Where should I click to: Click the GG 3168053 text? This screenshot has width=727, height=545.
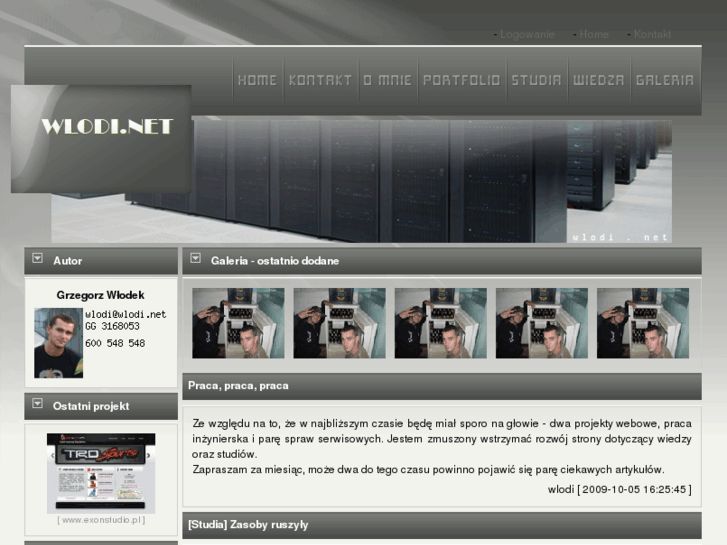(112, 327)
